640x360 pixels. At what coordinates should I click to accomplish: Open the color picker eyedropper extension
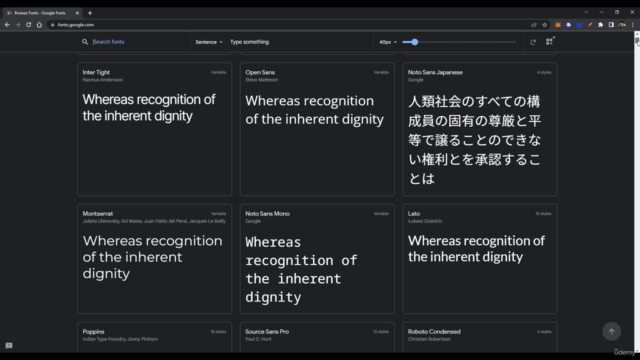tap(590, 25)
